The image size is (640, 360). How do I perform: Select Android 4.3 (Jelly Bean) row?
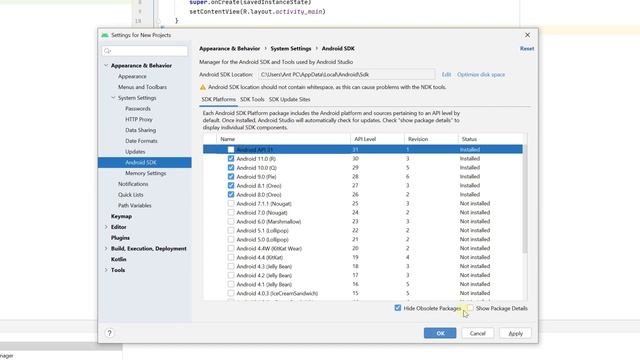(x=362, y=267)
